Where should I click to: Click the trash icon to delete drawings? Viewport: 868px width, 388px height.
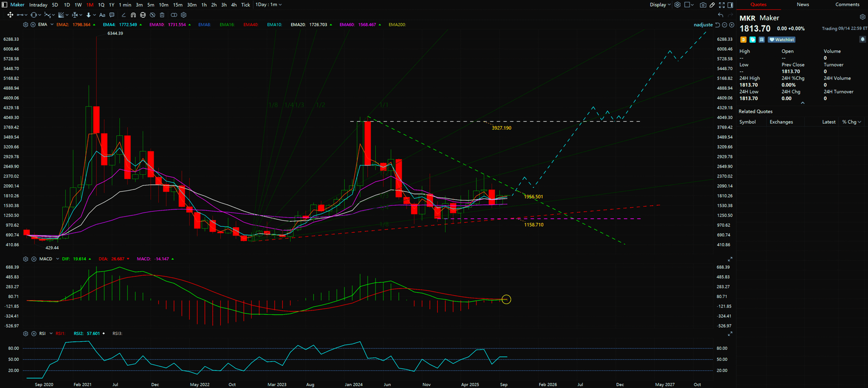pyautogui.click(x=162, y=15)
